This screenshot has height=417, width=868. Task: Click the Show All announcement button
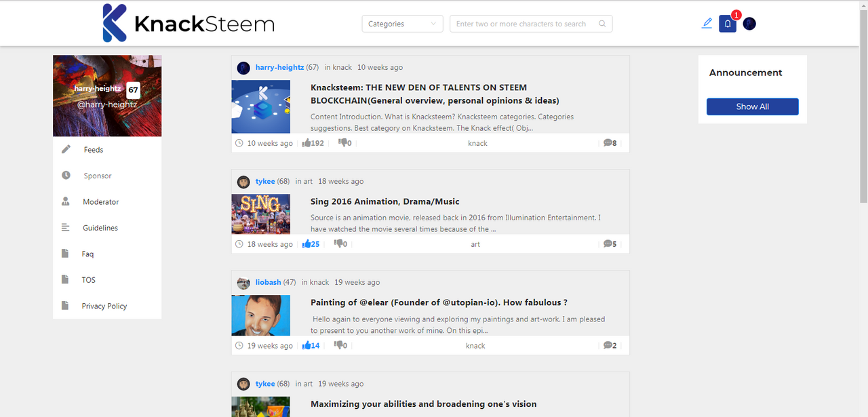(x=753, y=106)
